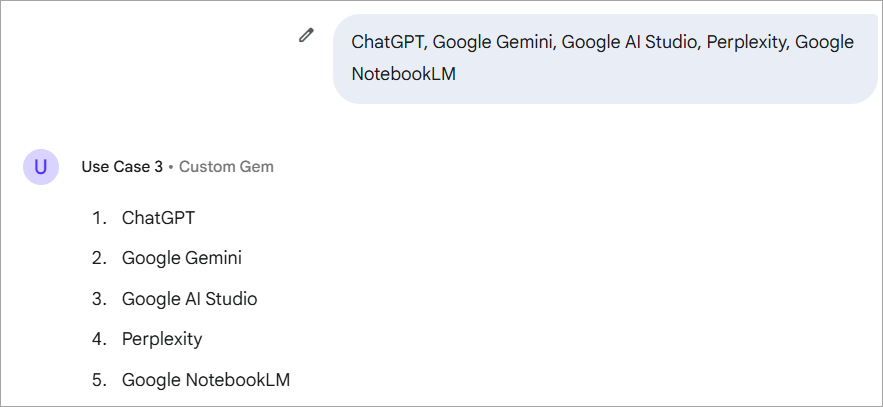The height and width of the screenshot is (407, 883).
Task: Click NotebookLM on prompt's second line
Action: coord(403,74)
